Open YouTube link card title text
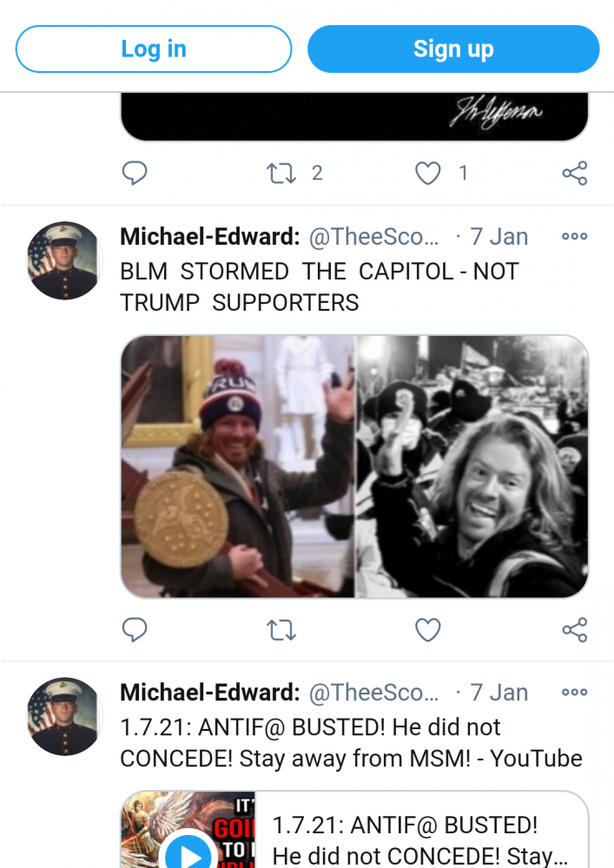 420,840
